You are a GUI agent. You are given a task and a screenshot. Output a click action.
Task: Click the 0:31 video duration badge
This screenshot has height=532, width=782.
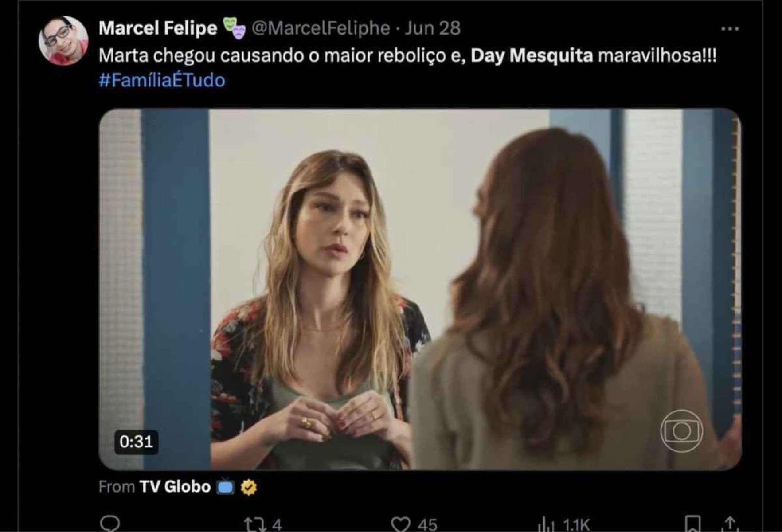click(136, 442)
